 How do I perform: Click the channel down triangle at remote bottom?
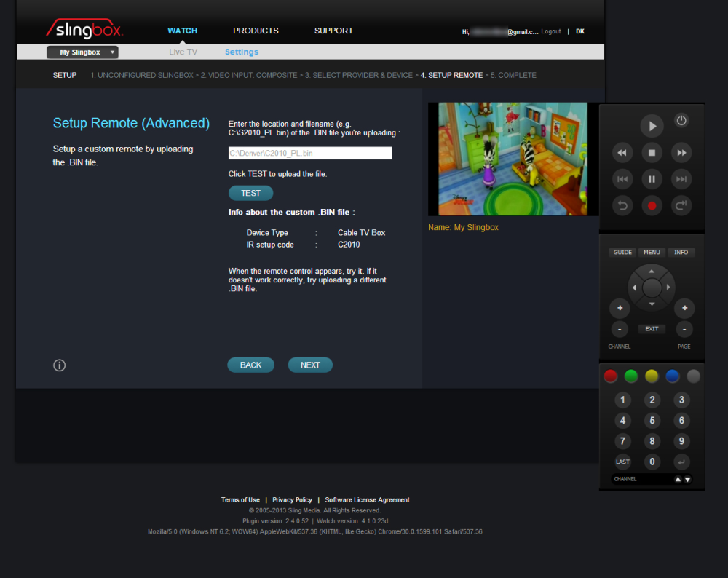pyautogui.click(x=688, y=479)
